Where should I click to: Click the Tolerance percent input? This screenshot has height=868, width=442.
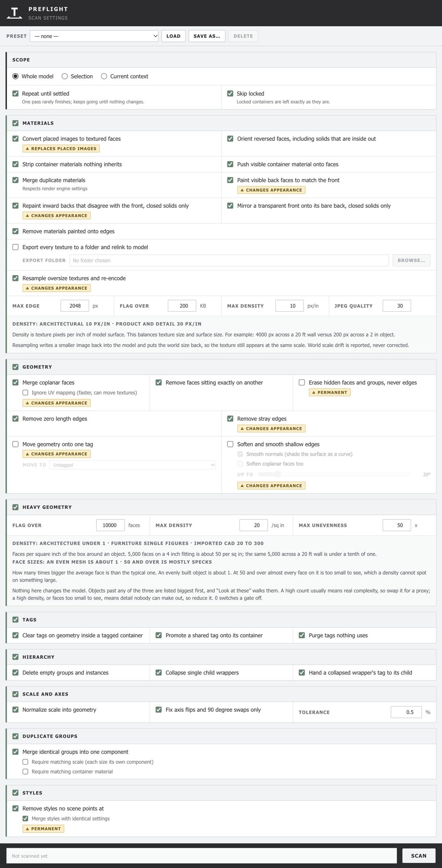[406, 712]
